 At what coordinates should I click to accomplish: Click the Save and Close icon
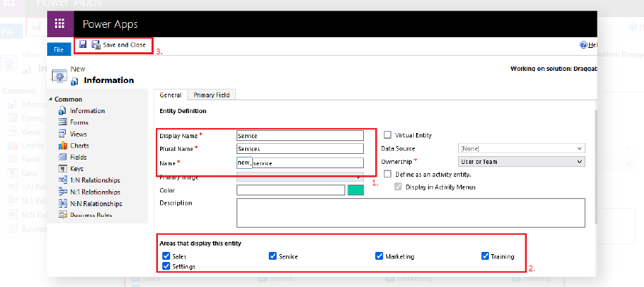tap(96, 45)
